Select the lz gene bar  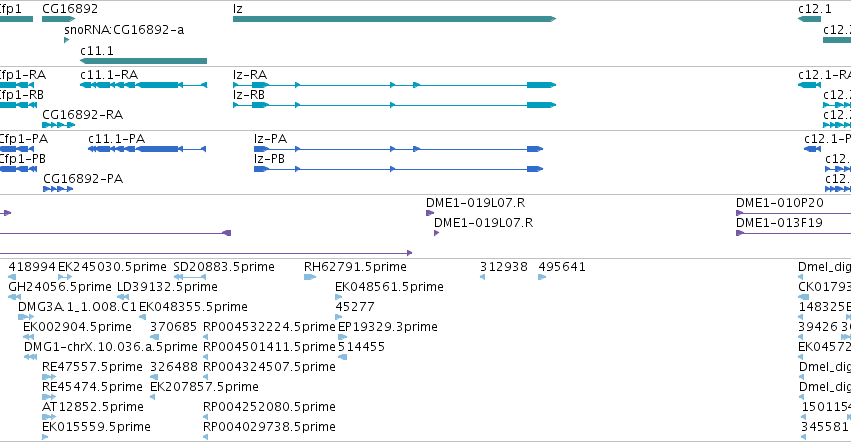(x=395, y=19)
